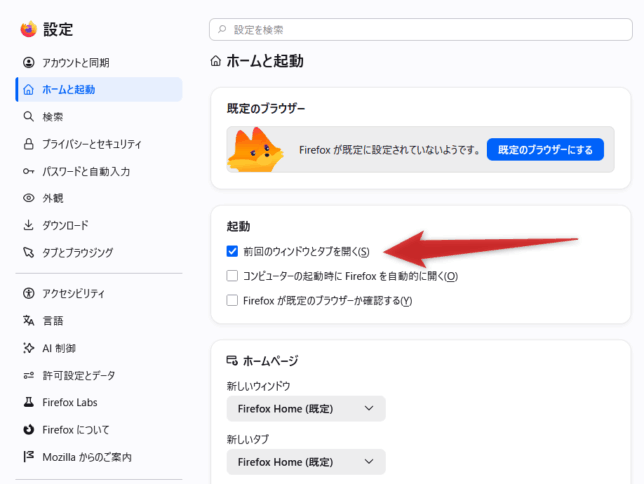Screen dimensions: 644x484
Task: Click the lock icon for プライバシーとセキュリティ
Action: click(x=28, y=144)
